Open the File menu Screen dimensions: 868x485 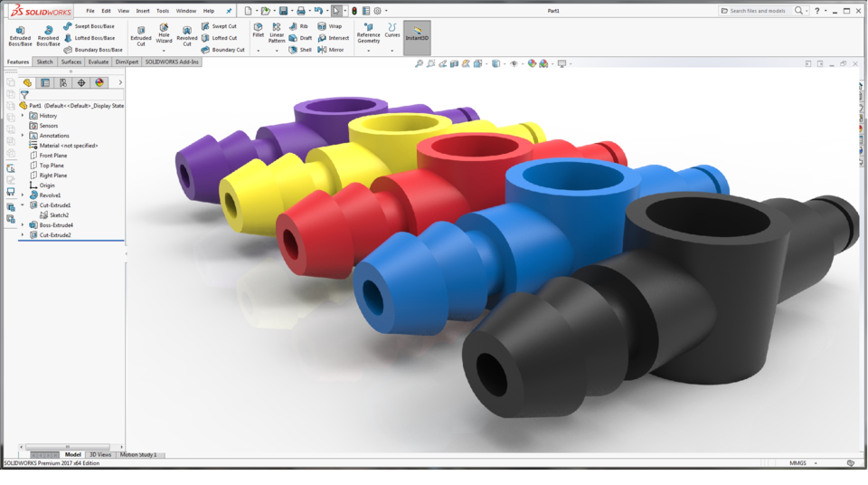click(90, 11)
